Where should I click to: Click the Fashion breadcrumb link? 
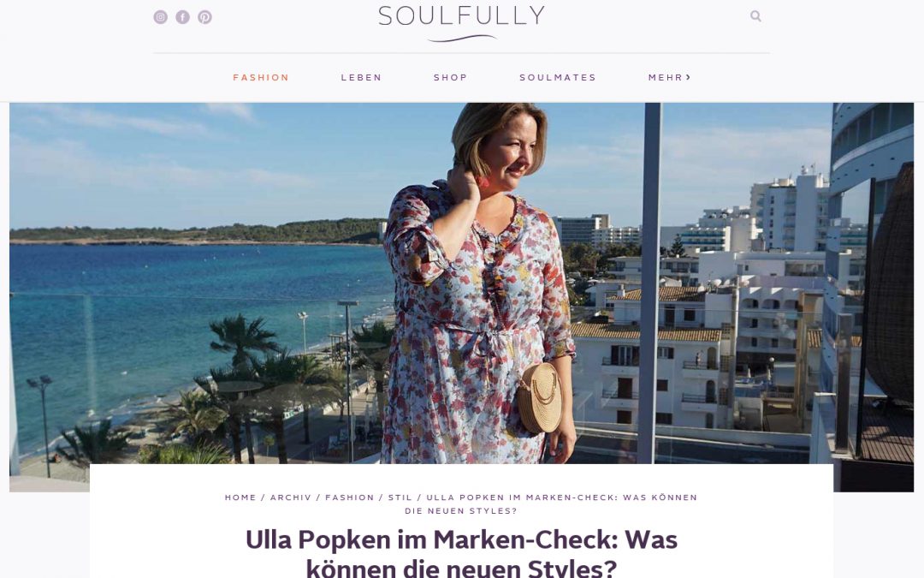(349, 498)
